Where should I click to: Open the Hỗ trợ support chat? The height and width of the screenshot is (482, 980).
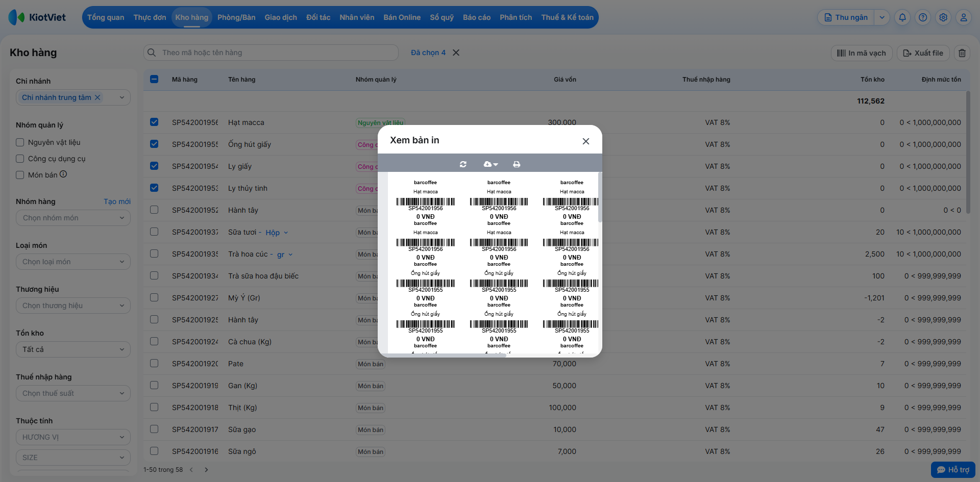tap(953, 470)
